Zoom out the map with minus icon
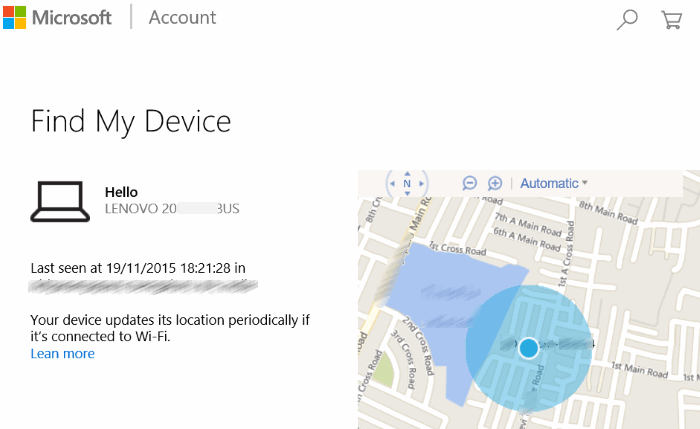Screen dimensions: 700x429 click(x=469, y=183)
